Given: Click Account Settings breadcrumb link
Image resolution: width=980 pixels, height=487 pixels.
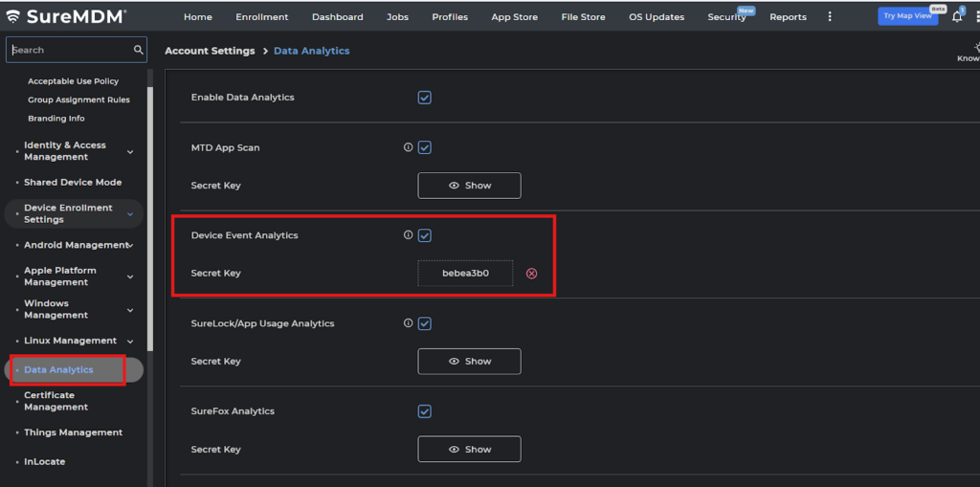Looking at the screenshot, I should tap(210, 51).
